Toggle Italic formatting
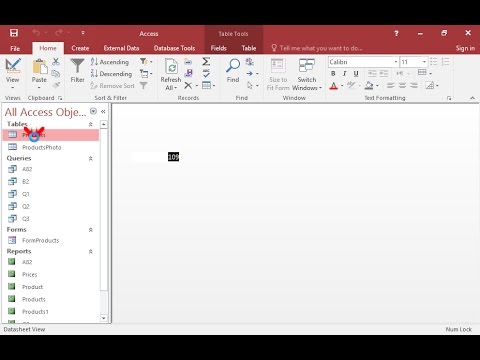The width and height of the screenshot is (480, 360). [x=345, y=74]
